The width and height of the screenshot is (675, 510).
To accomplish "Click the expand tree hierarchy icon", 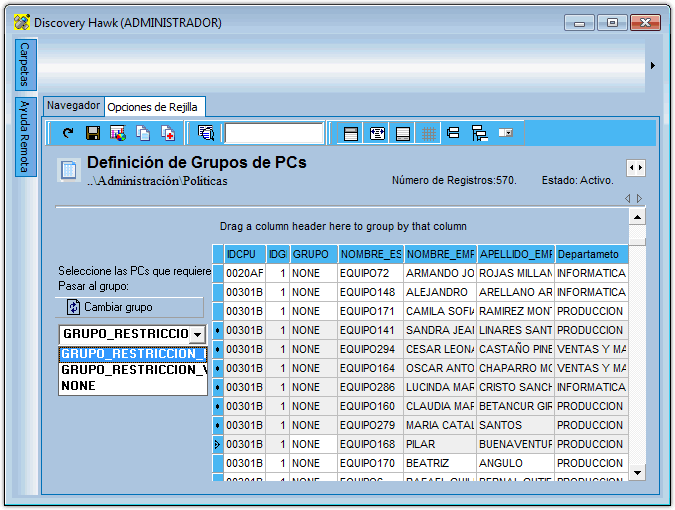I will pos(480,133).
